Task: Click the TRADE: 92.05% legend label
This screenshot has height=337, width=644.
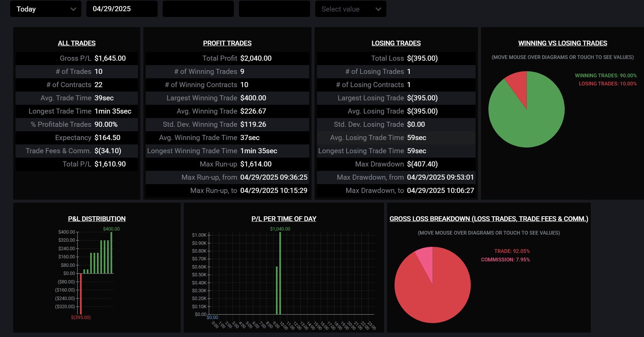Action: point(512,251)
